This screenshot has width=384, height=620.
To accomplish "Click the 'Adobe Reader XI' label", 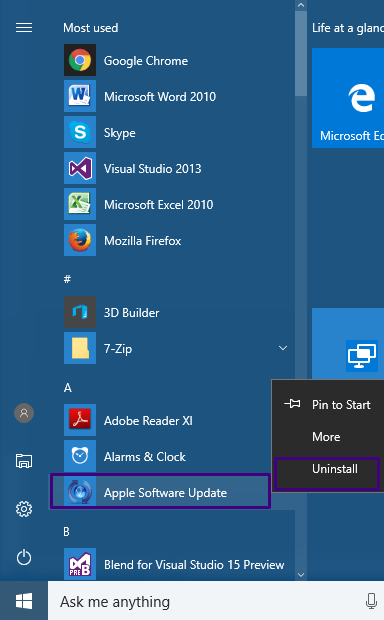I will coord(148,420).
